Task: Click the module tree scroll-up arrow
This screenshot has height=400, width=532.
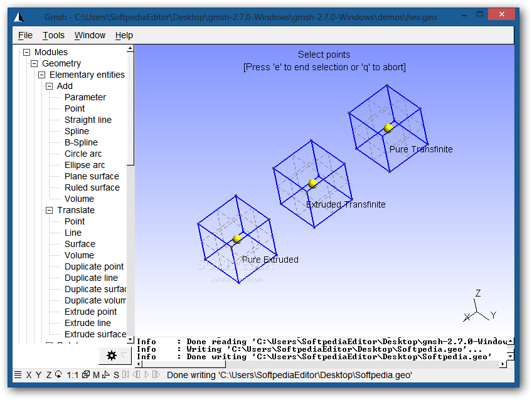Action: (x=130, y=49)
